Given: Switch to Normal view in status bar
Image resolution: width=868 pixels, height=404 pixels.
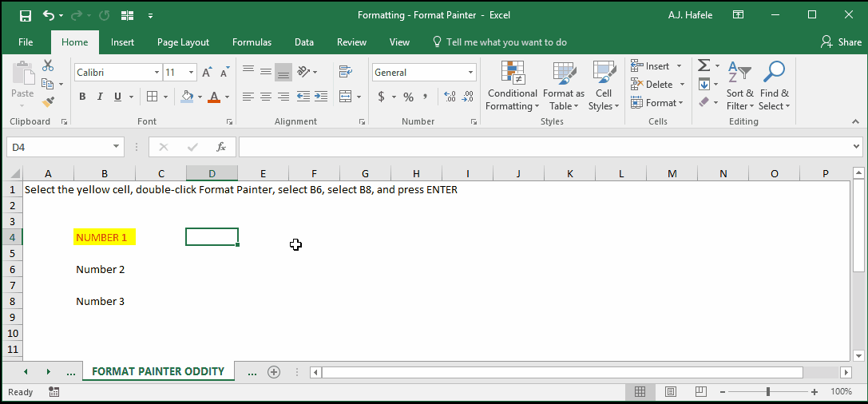Looking at the screenshot, I should coord(640,392).
